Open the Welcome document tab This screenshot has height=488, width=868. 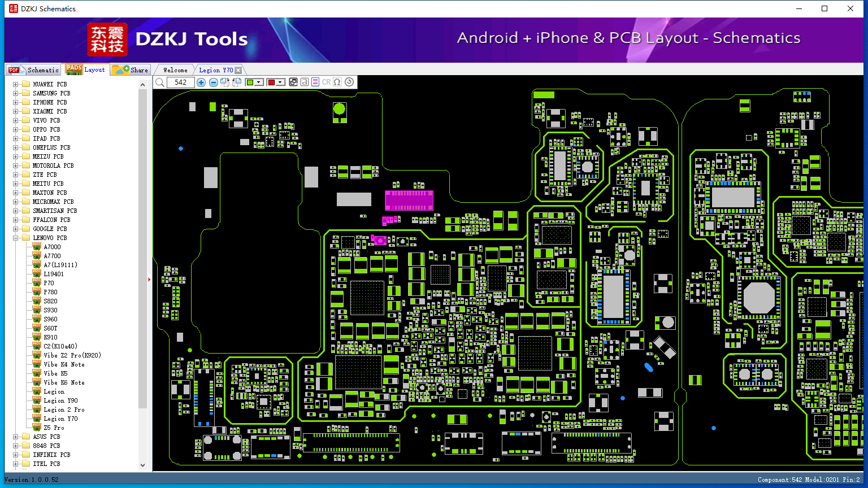pos(175,70)
